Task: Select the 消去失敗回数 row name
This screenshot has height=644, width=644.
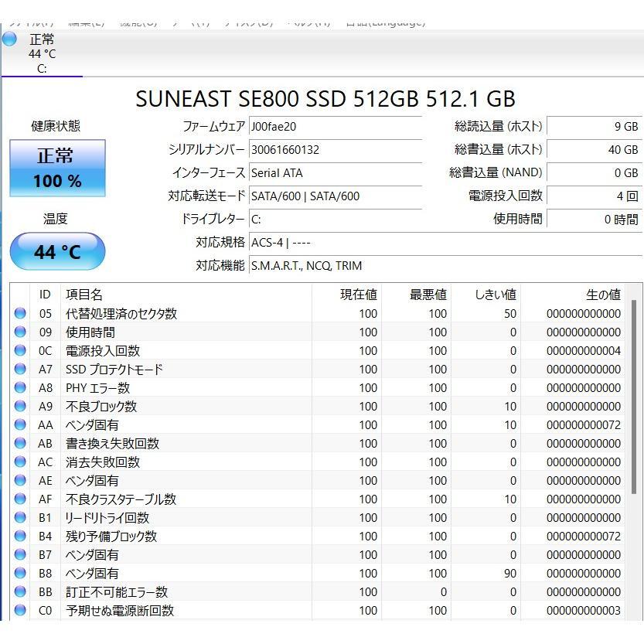Action: [x=103, y=462]
